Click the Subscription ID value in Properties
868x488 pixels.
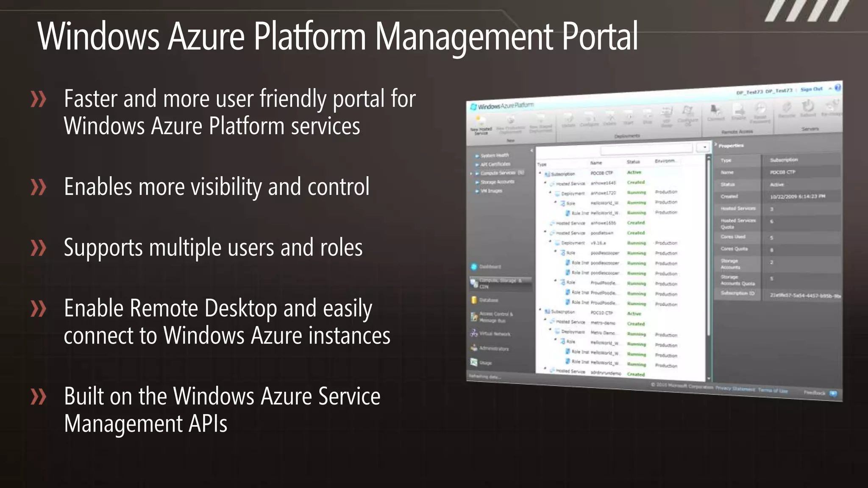pyautogui.click(x=804, y=295)
